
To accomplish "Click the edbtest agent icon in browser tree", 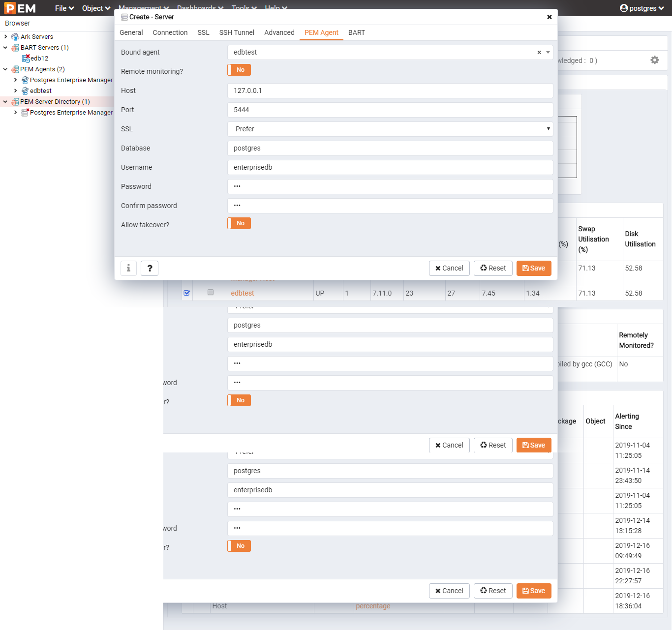I will pyautogui.click(x=25, y=91).
